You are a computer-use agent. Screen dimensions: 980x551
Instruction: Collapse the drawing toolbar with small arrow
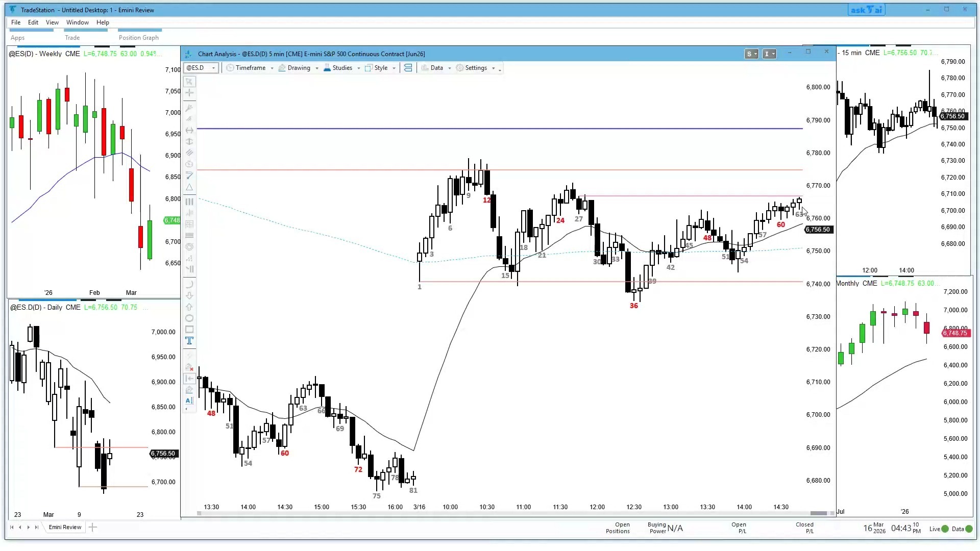coord(186,409)
